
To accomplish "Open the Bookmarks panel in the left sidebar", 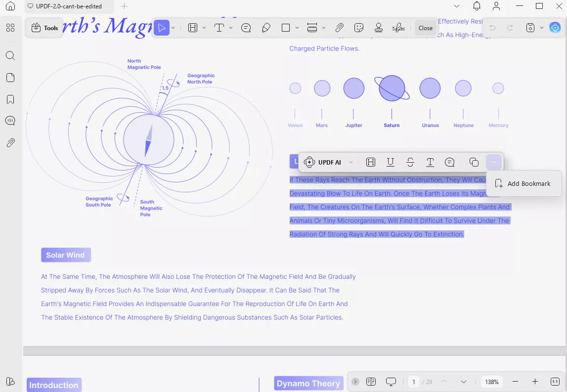I will coord(10,99).
